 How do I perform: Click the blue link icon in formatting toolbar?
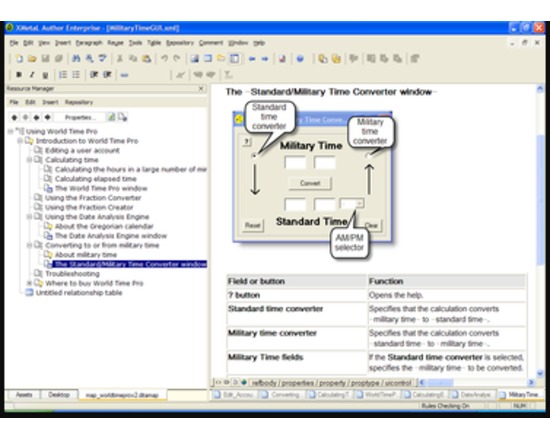click(x=125, y=75)
